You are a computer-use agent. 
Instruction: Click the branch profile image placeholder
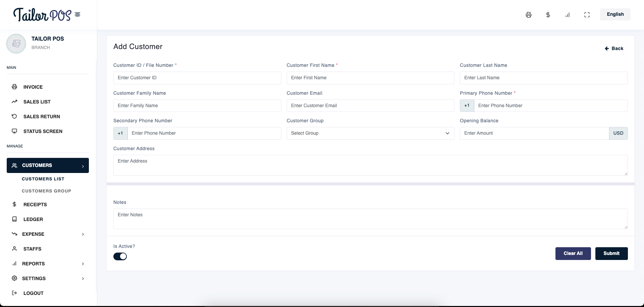click(16, 44)
